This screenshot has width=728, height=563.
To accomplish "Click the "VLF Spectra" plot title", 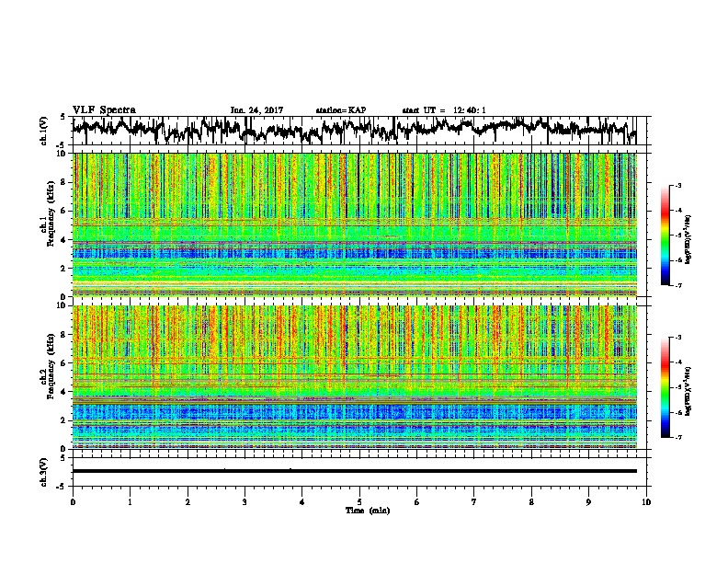I will coord(104,110).
